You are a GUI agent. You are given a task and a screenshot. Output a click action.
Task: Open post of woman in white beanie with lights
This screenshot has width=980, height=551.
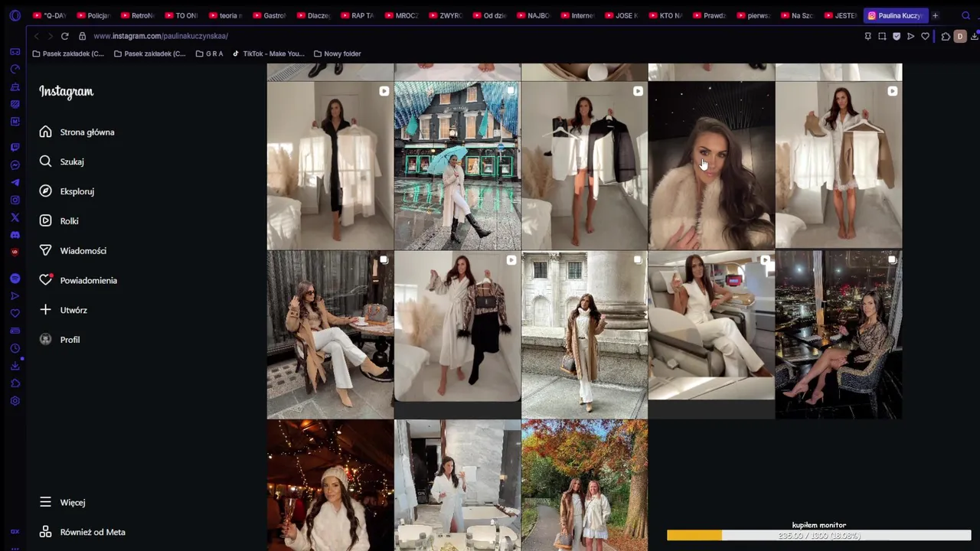pyautogui.click(x=330, y=485)
